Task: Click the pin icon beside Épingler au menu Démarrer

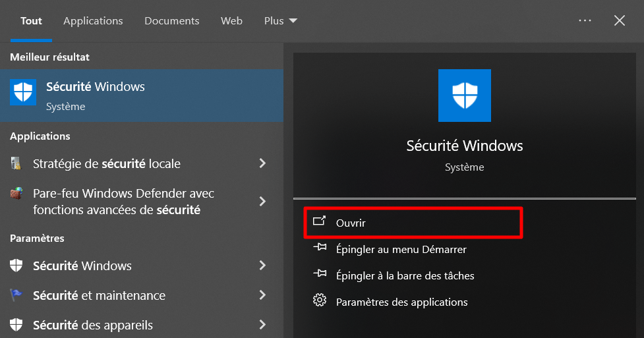Action: 320,248
